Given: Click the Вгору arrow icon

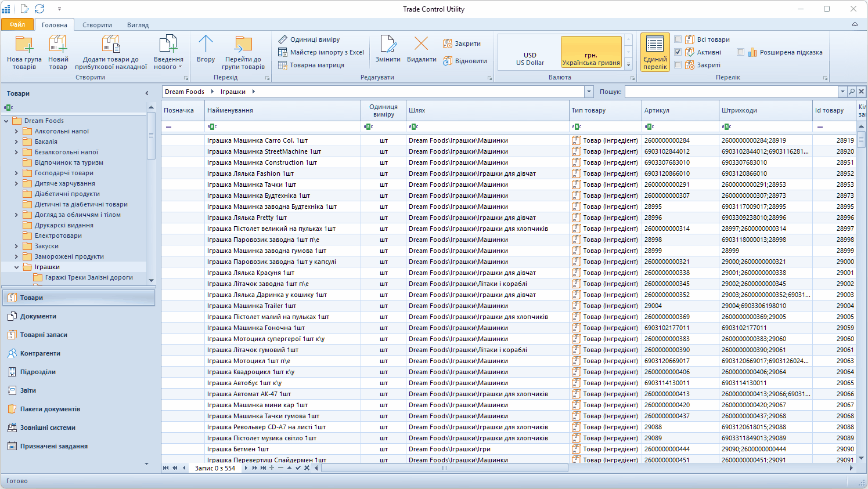Looking at the screenshot, I should (x=206, y=45).
